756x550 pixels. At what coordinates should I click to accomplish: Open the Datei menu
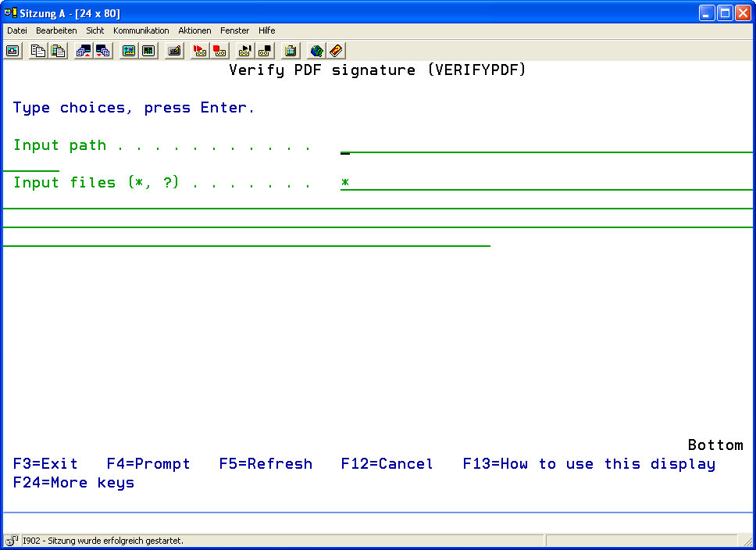coord(17,30)
